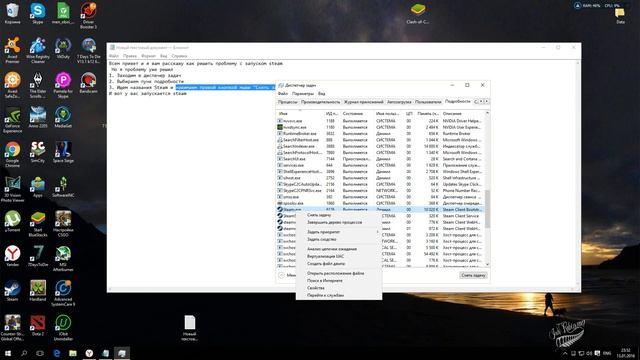This screenshot has width=640, height=360.
Task: Open the Pamela for Skype icon
Action: [x=63, y=85]
